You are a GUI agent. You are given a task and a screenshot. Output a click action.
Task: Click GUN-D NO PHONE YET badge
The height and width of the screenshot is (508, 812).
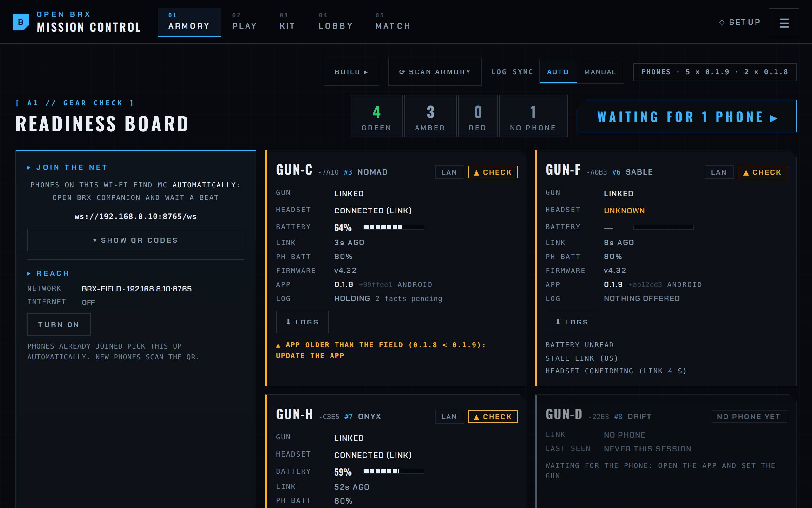[749, 417]
